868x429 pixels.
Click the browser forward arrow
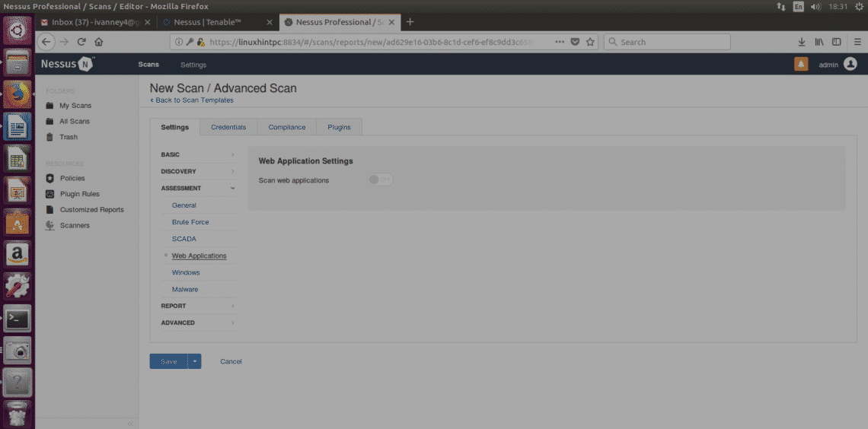coord(64,42)
